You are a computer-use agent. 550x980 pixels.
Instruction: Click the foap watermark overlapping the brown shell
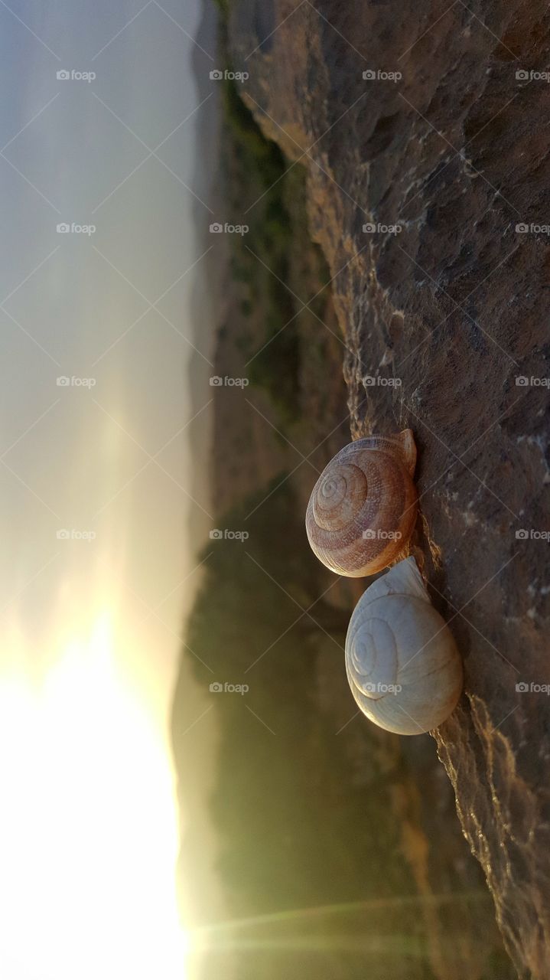pyautogui.click(x=382, y=535)
